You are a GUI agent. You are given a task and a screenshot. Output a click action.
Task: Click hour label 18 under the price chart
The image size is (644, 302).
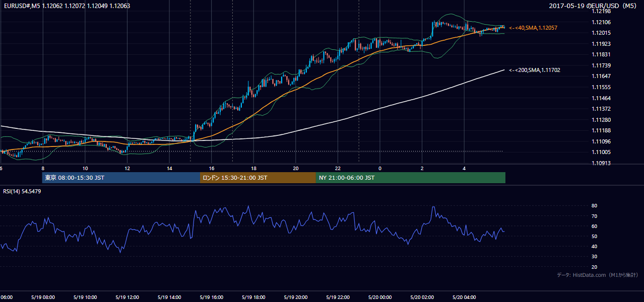click(x=253, y=168)
